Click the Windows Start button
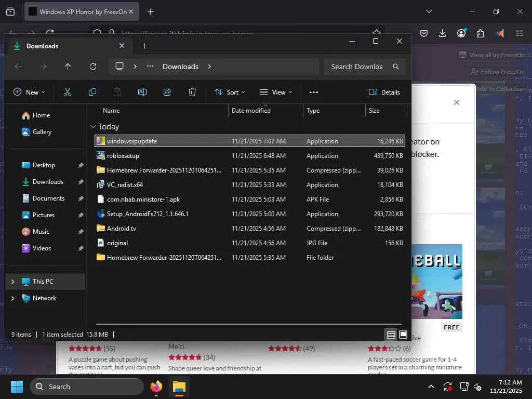 tap(17, 387)
